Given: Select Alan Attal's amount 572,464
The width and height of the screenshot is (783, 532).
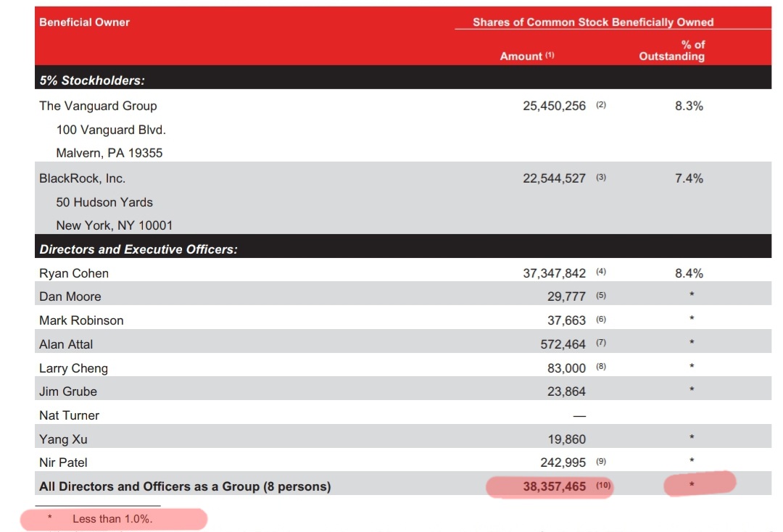Looking at the screenshot, I should [563, 344].
